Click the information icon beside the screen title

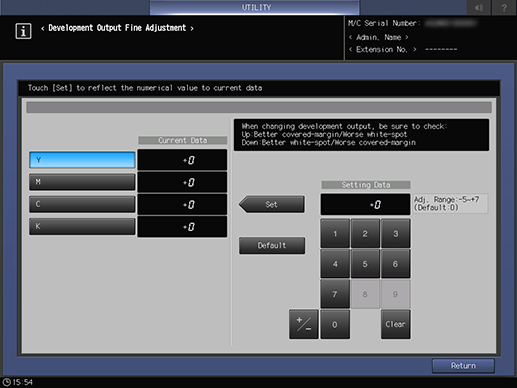[x=23, y=31]
